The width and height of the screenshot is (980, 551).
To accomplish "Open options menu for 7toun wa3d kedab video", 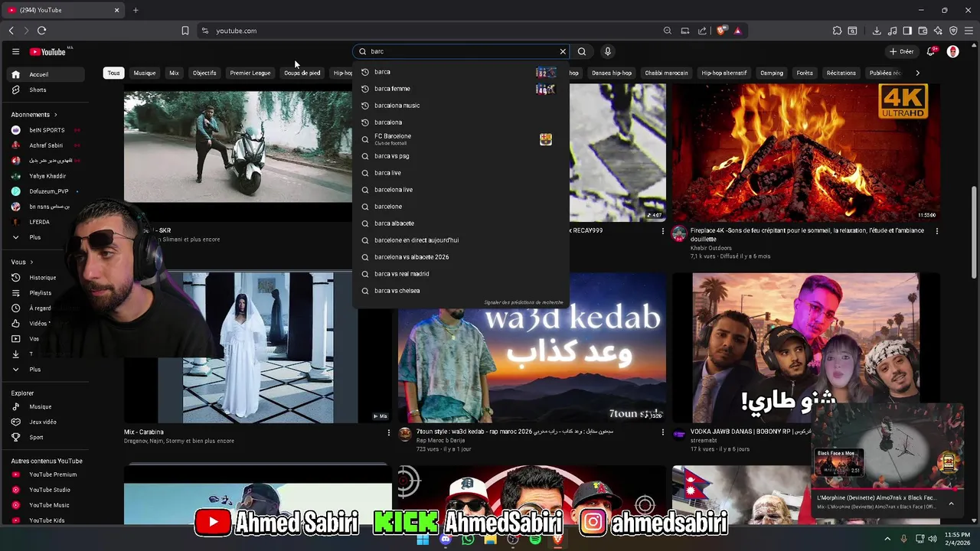I will [x=662, y=432].
